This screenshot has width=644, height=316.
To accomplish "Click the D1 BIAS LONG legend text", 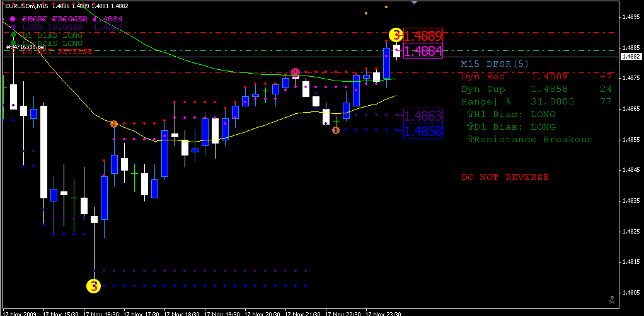I will 52,43.
